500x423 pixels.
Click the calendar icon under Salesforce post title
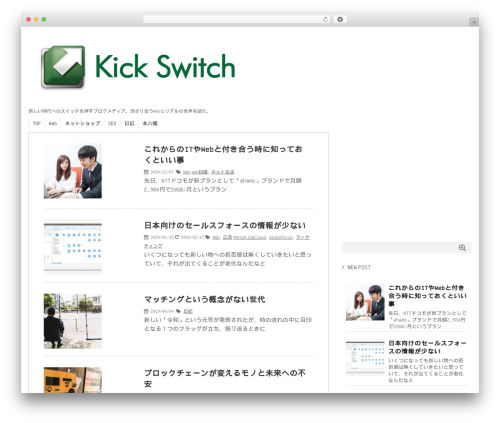(x=146, y=237)
